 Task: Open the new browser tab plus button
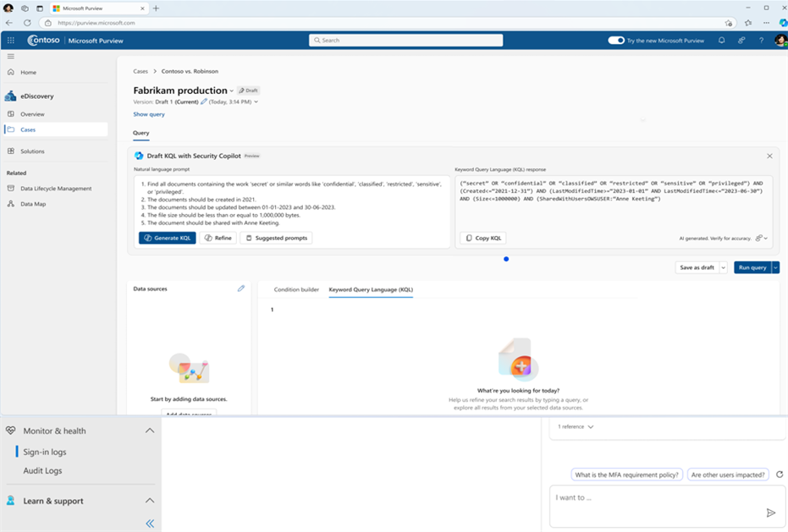[x=156, y=8]
